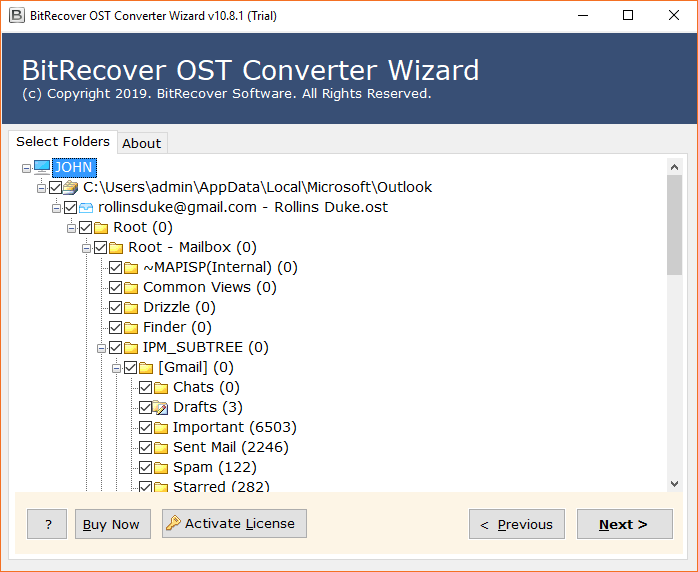Uncheck the Spam folder checkbox
698x572 pixels.
click(x=146, y=467)
